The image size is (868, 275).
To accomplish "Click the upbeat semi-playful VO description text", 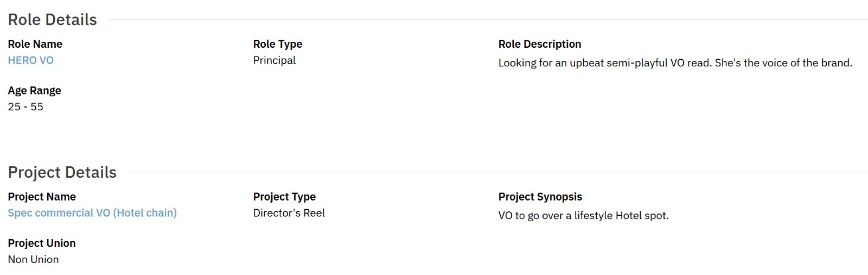I will (x=675, y=63).
